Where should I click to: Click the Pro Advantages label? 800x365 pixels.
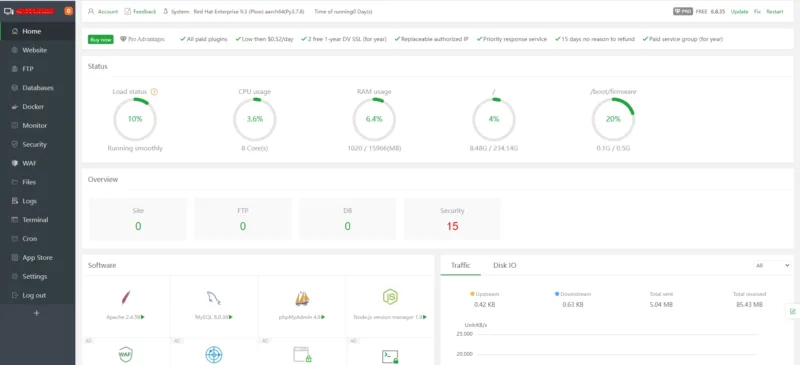pos(146,39)
